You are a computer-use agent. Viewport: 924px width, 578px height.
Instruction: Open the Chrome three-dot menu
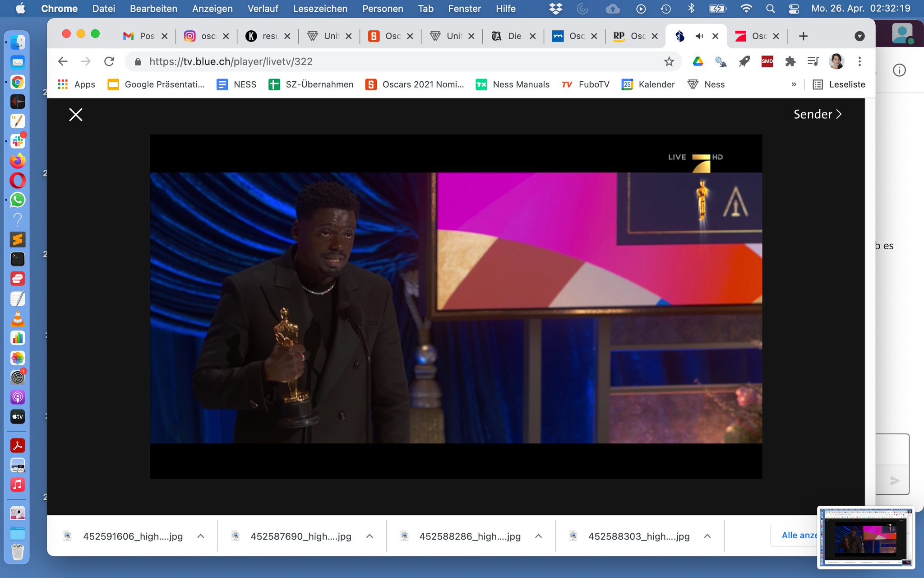coord(859,61)
